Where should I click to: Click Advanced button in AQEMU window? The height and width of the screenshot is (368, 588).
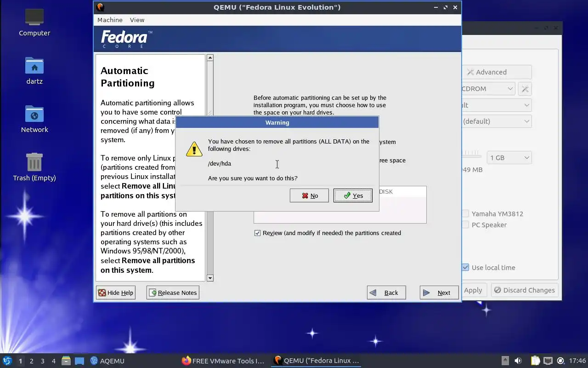pos(497,72)
